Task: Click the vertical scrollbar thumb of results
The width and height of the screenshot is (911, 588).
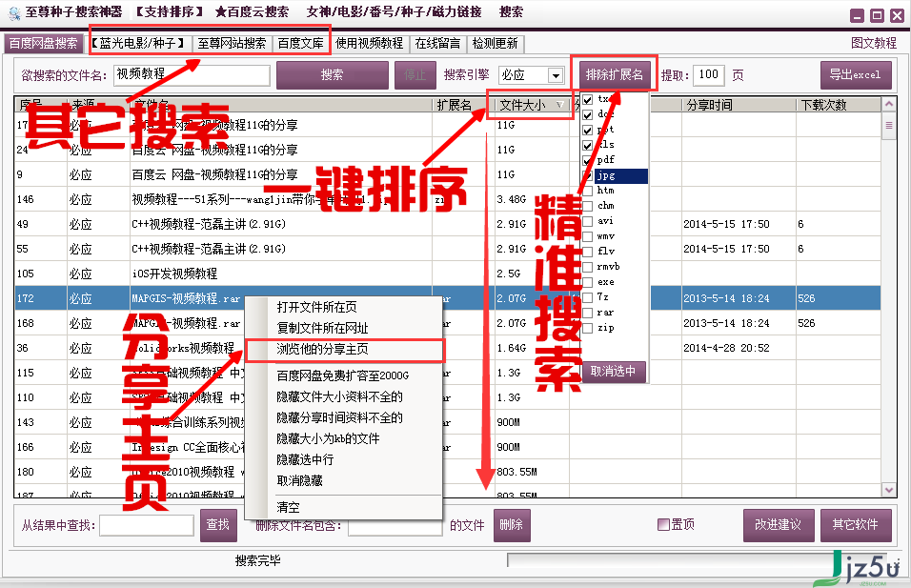Action: click(x=888, y=128)
